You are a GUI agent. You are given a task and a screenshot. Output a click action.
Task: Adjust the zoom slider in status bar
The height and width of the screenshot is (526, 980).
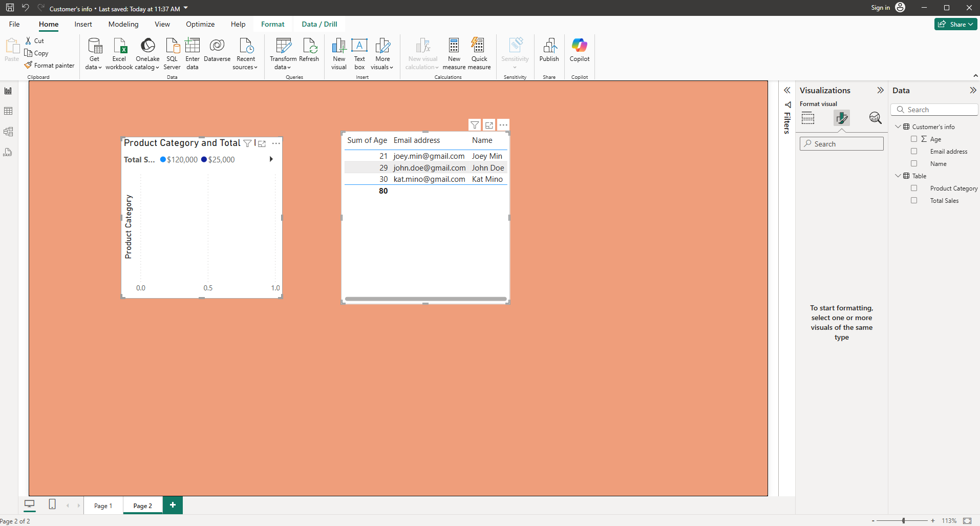903,520
